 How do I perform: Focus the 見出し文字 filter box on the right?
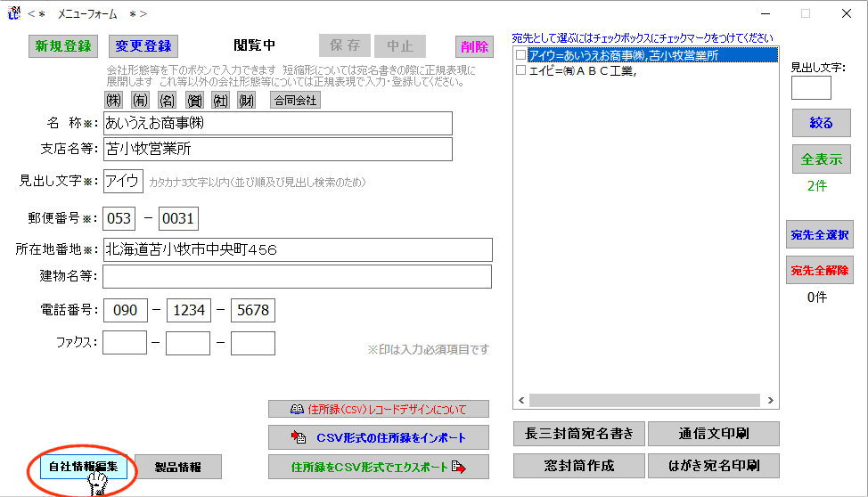click(811, 88)
